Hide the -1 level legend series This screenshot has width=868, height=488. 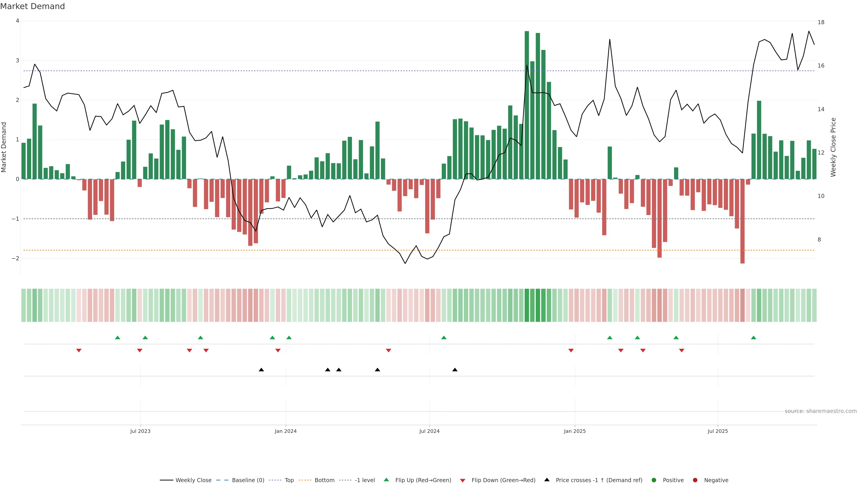tap(365, 480)
